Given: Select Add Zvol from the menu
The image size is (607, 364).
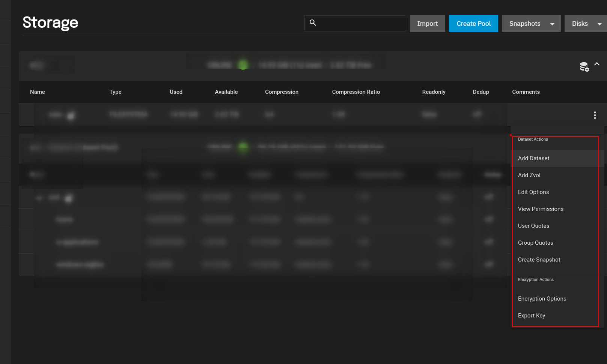Looking at the screenshot, I should (557, 175).
